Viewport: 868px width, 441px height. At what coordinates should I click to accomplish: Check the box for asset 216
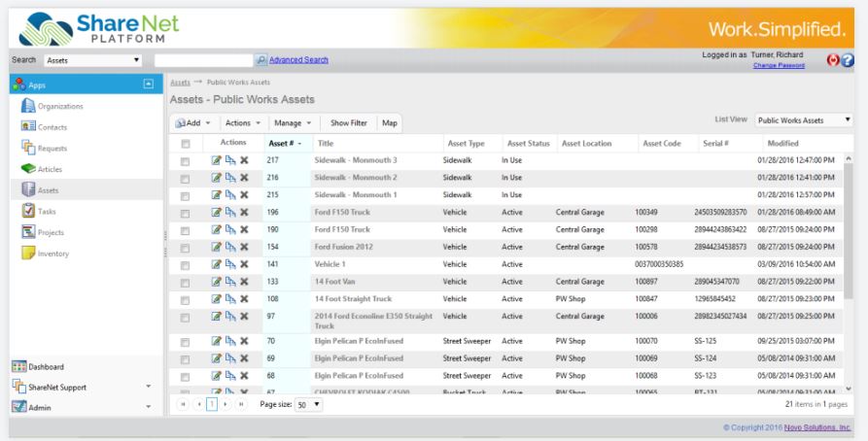185,179
